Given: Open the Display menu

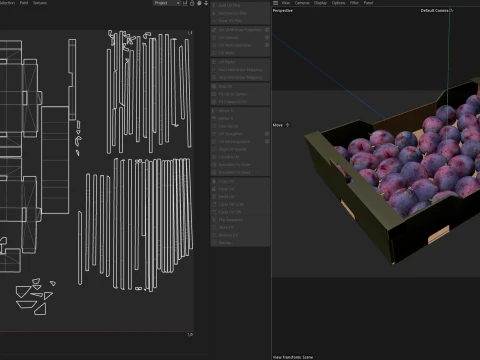Looking at the screenshot, I should [320, 3].
